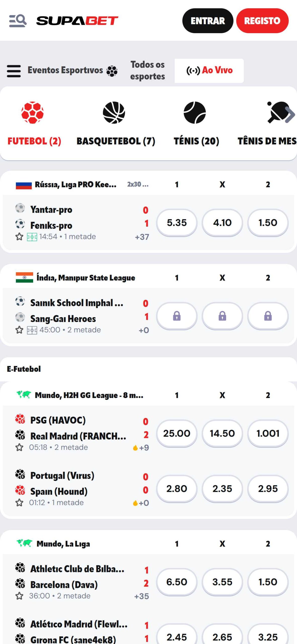The image size is (297, 644).
Task: Star the PSG (HAVOC) match as favorite
Action: [19, 448]
